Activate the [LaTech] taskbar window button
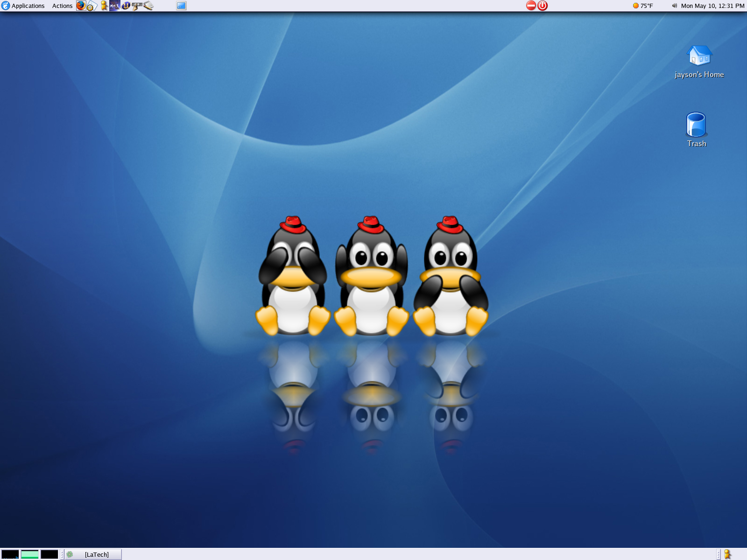 (93, 554)
